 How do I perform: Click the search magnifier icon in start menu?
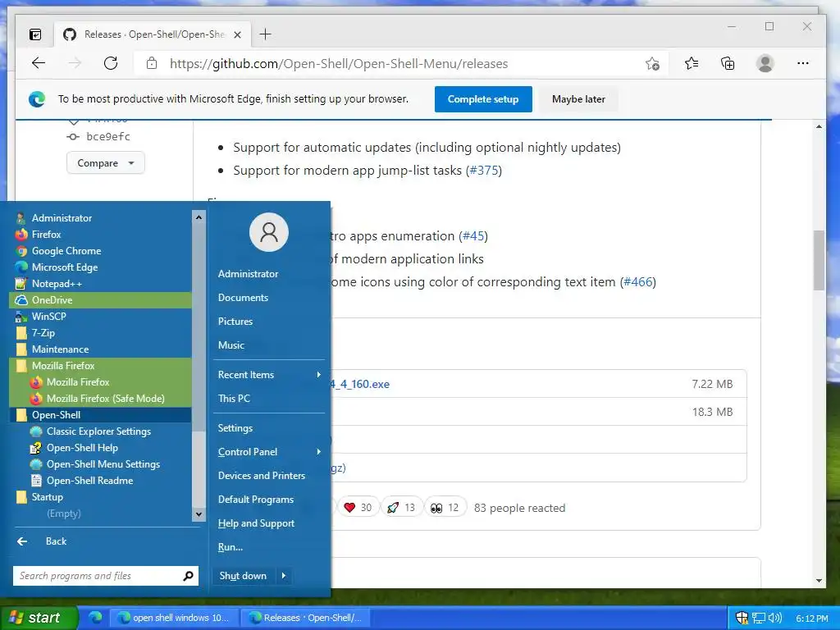(188, 576)
